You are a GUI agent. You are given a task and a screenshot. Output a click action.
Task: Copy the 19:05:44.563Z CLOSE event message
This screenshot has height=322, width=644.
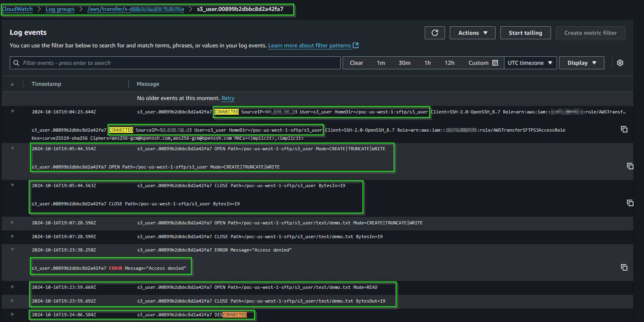(x=630, y=203)
